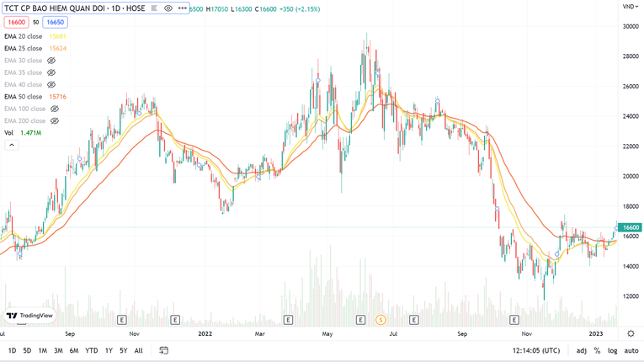644x362 pixels.
Task: Click the blue 16650 buy price button
Action: click(55, 23)
